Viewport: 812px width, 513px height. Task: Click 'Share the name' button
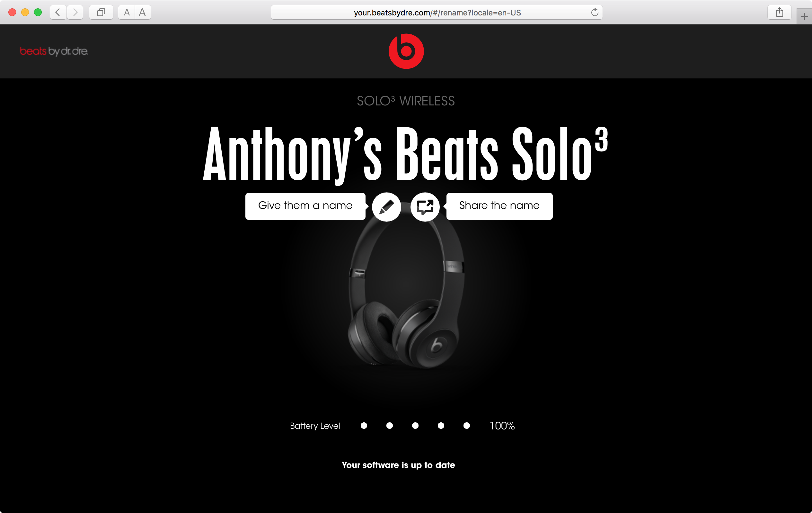click(x=499, y=206)
